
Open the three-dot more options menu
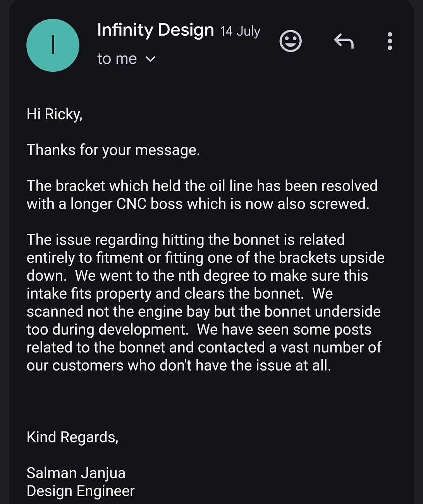pyautogui.click(x=390, y=41)
